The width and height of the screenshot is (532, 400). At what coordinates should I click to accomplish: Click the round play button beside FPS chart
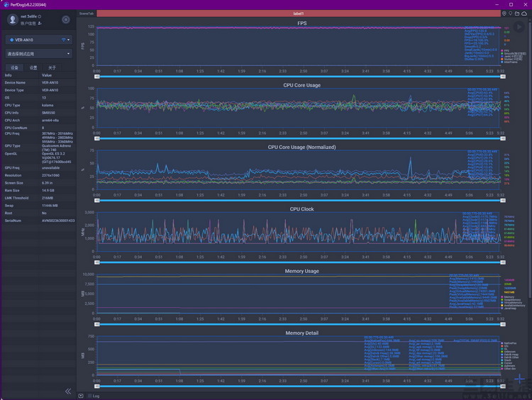point(519,27)
